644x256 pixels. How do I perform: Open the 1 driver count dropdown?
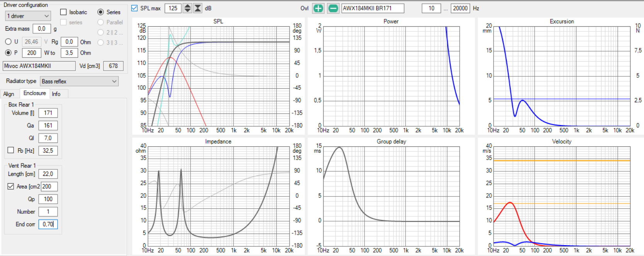coord(28,16)
